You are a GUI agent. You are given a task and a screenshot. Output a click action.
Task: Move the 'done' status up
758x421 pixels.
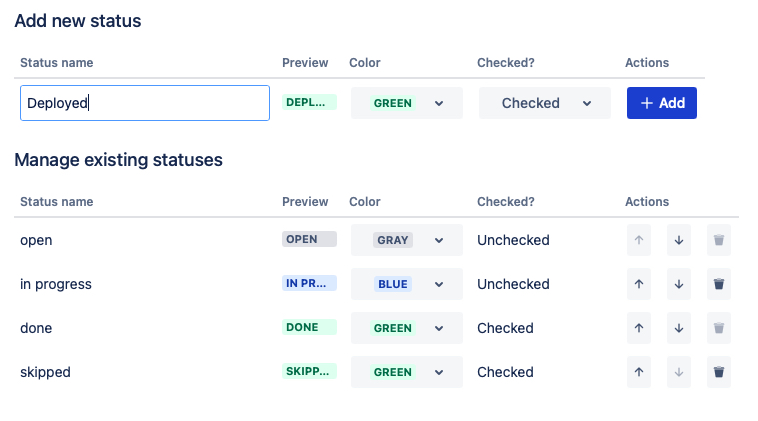click(639, 328)
